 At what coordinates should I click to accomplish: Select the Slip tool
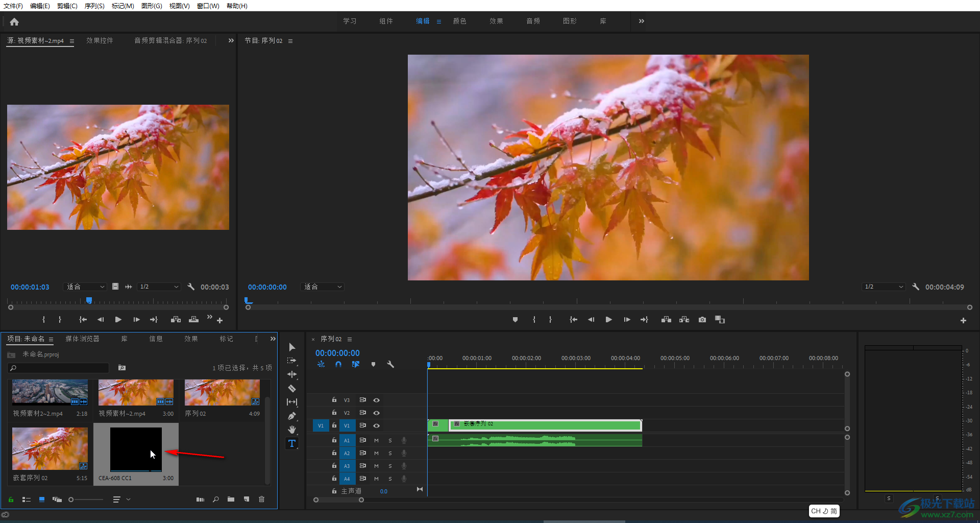coord(292,402)
